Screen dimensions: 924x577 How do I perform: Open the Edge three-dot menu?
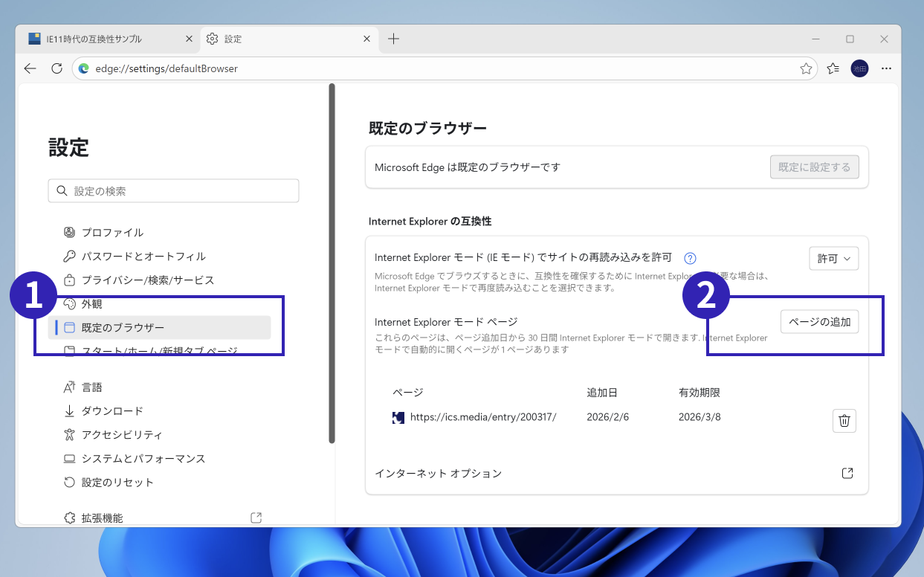tap(886, 68)
